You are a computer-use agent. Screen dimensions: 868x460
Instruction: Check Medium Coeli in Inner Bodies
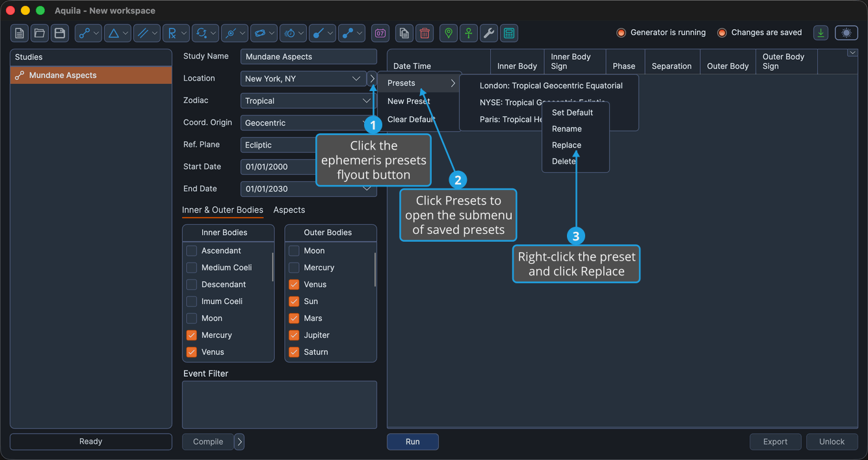192,268
